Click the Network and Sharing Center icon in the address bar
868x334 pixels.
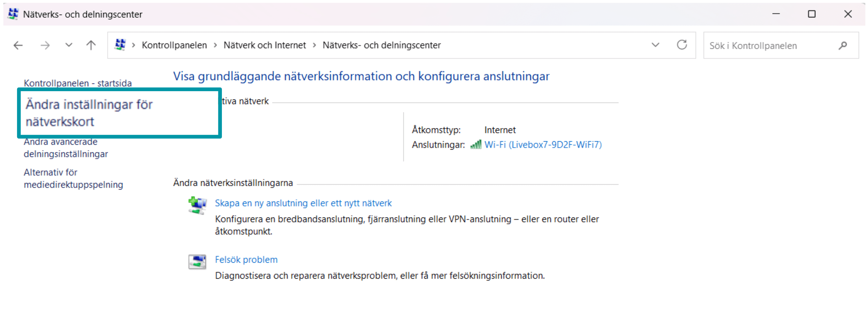(120, 45)
